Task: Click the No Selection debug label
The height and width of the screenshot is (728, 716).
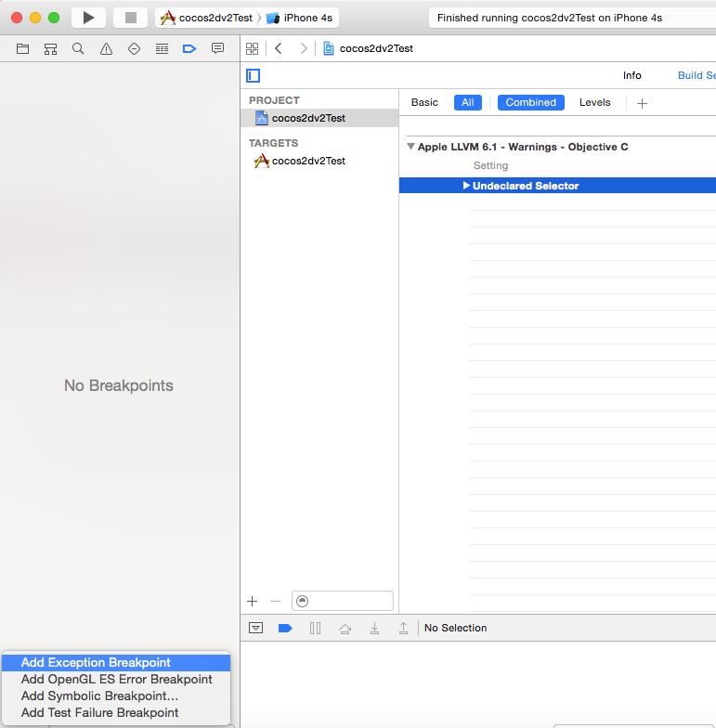Action: [x=455, y=628]
